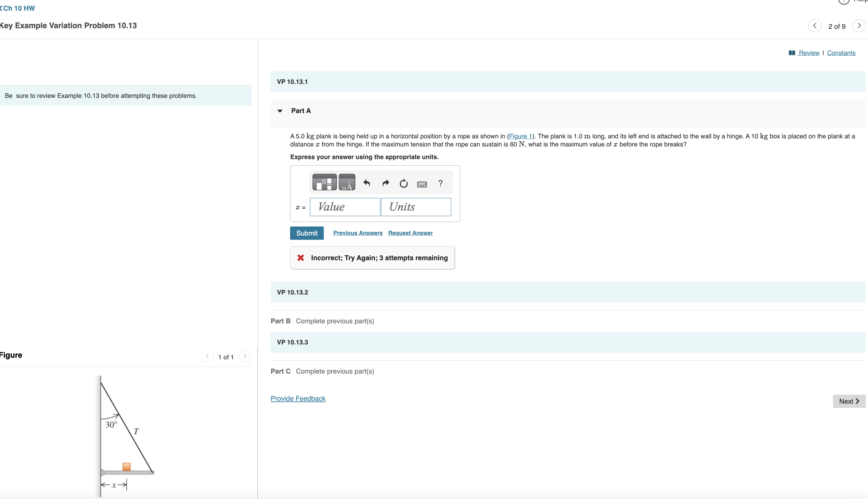Open Previous Answers link
Screen dimensions: 868x499
pos(358,233)
